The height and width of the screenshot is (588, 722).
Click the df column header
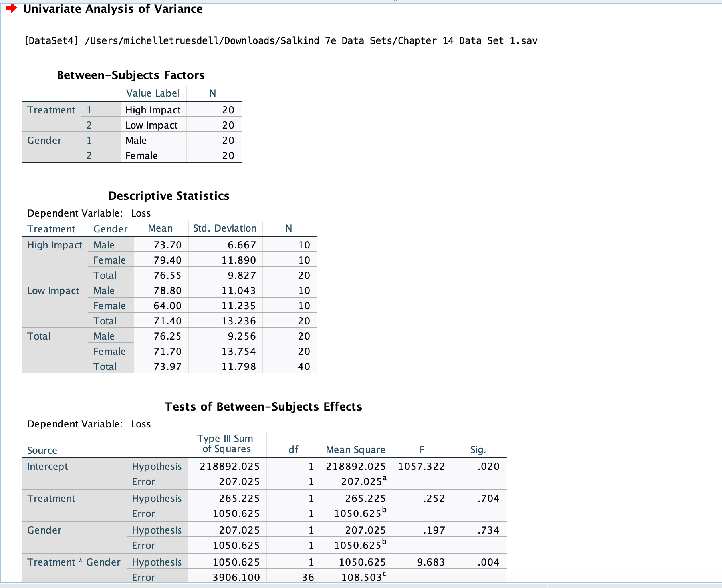tap(293, 449)
